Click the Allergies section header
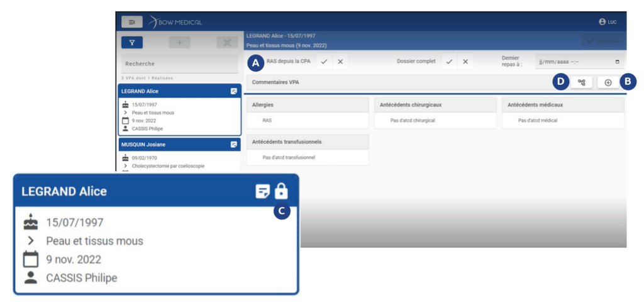Viewport: 644px width, 305px height. pyautogui.click(x=307, y=105)
